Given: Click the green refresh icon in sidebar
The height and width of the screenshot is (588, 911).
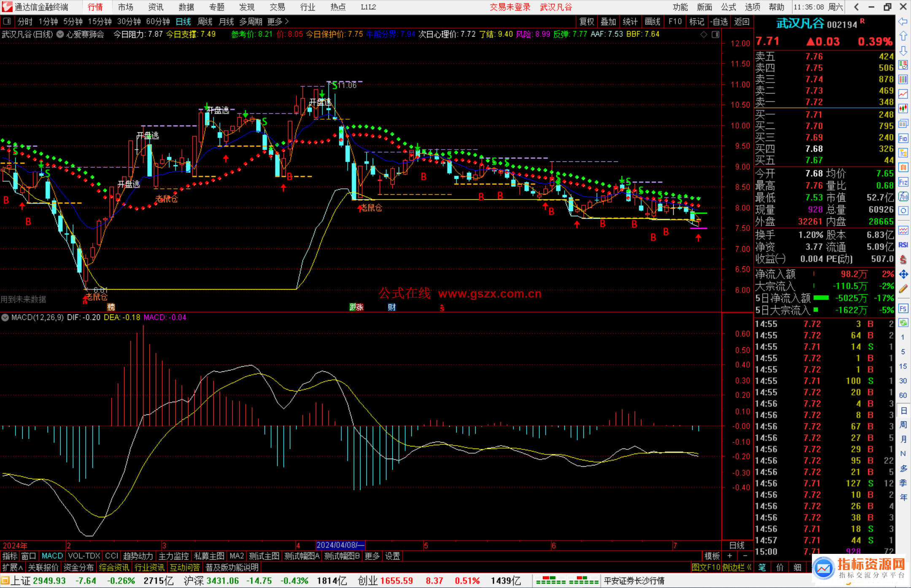Looking at the screenshot, I should coord(903,323).
